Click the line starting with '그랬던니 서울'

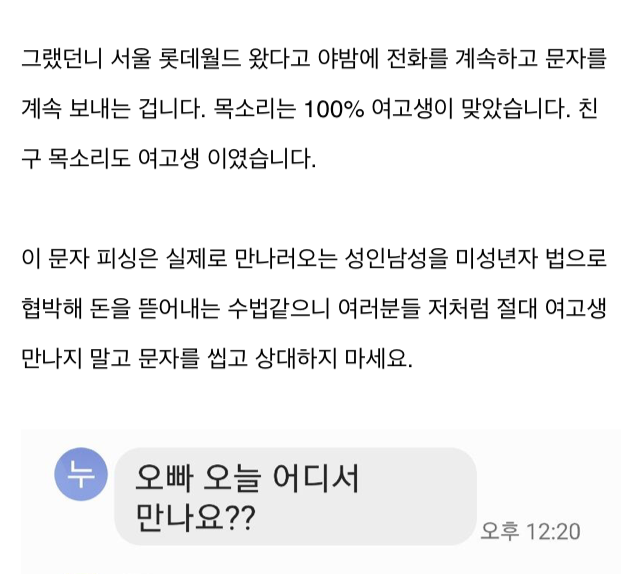313,58
